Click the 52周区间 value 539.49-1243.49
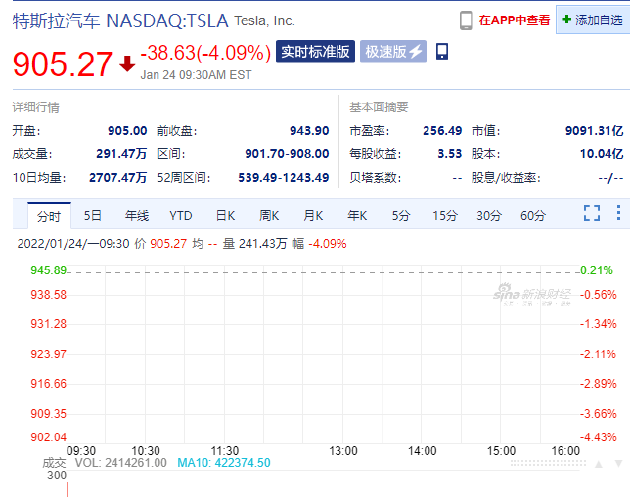Viewport: 630px width, 497px height. pyautogui.click(x=284, y=177)
